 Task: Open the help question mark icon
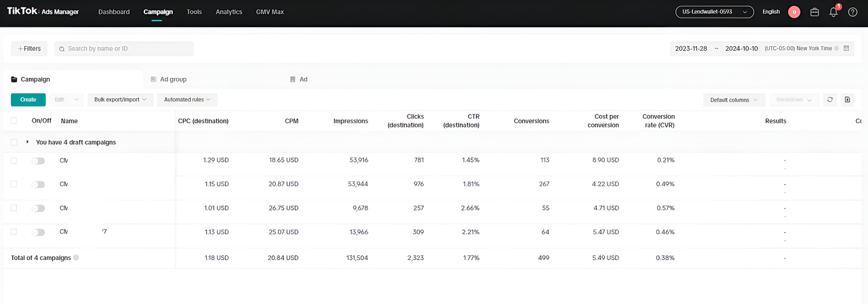point(853,12)
